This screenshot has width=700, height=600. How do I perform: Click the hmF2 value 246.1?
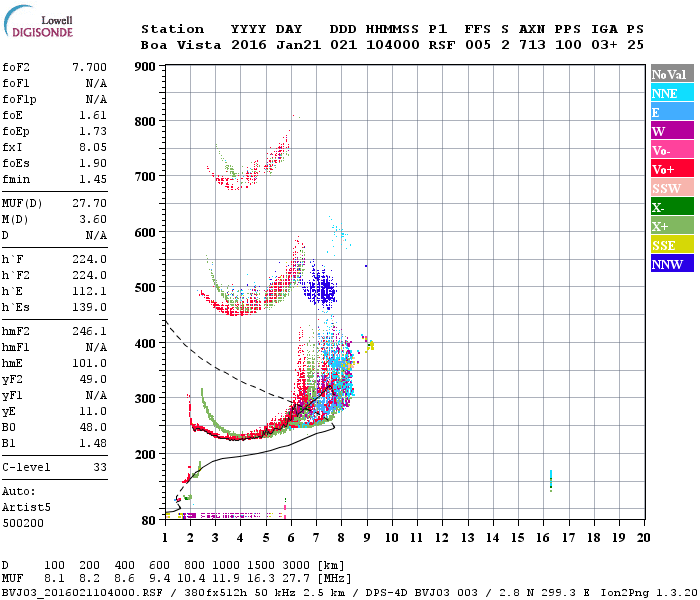tap(89, 331)
